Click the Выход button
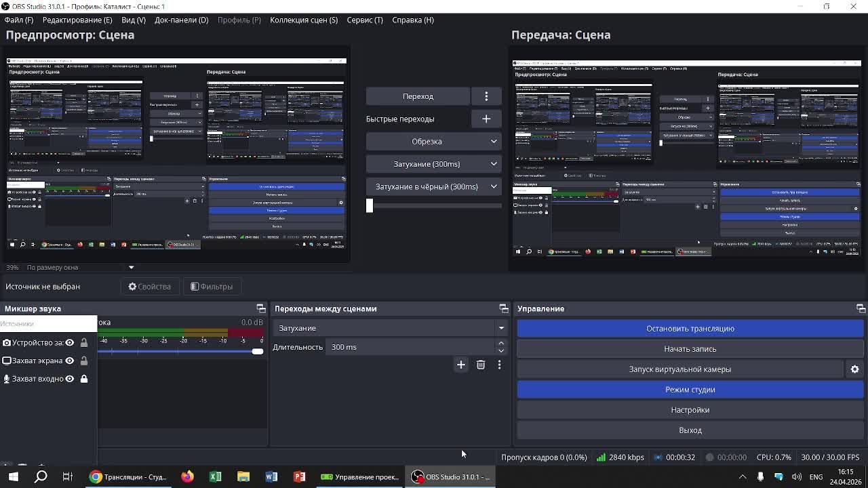The image size is (868, 488). 690,430
